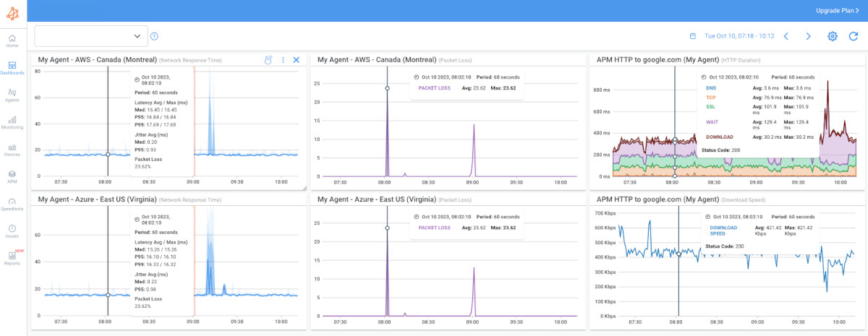Open the Home page from sidebar
The width and height of the screenshot is (868, 336).
point(12,40)
